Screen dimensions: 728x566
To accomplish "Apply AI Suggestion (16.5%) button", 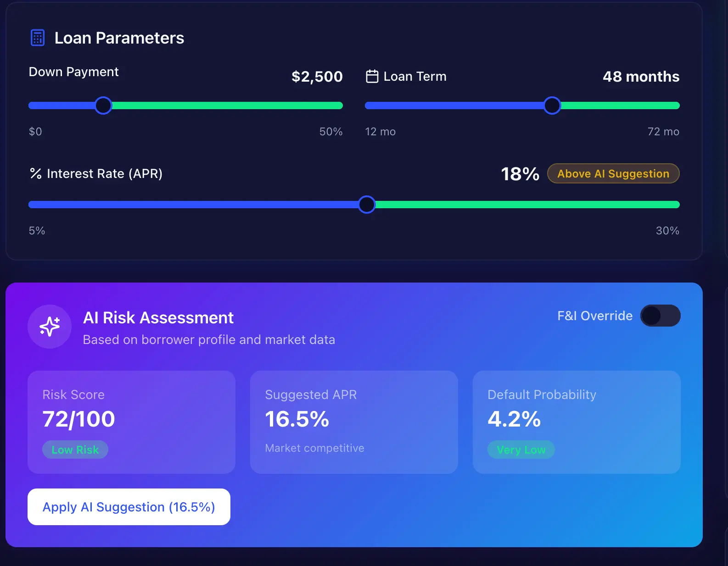I will (x=129, y=507).
